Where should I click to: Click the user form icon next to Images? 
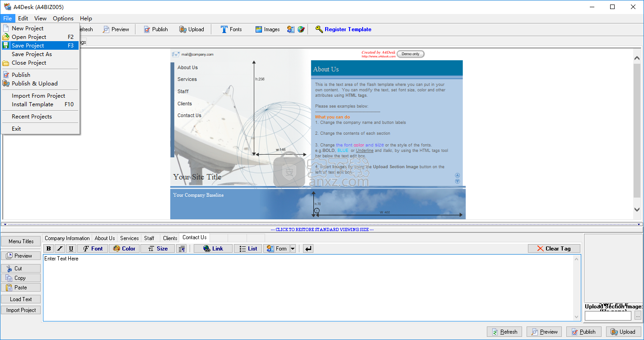tap(291, 29)
